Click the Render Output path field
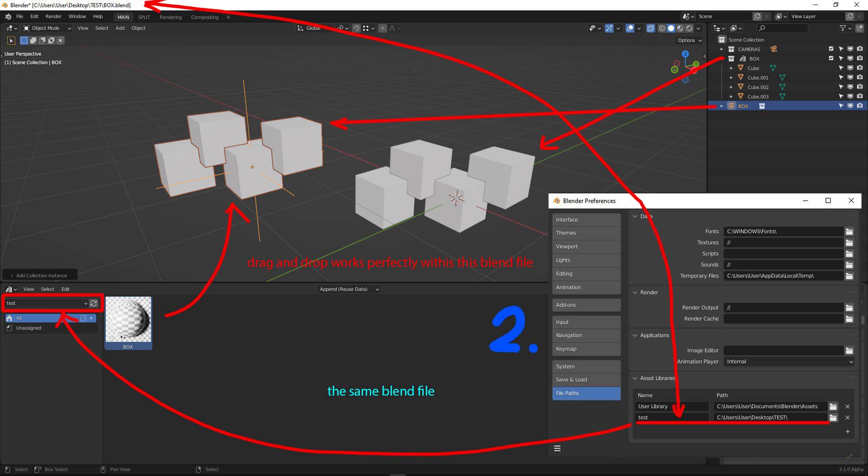This screenshot has width=868, height=476. click(783, 308)
